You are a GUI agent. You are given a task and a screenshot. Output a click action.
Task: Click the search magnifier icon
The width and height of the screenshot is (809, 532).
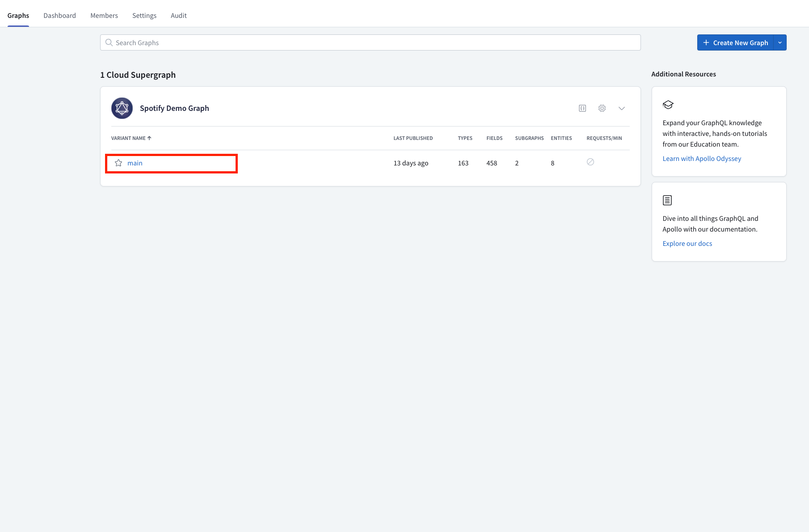click(x=109, y=42)
